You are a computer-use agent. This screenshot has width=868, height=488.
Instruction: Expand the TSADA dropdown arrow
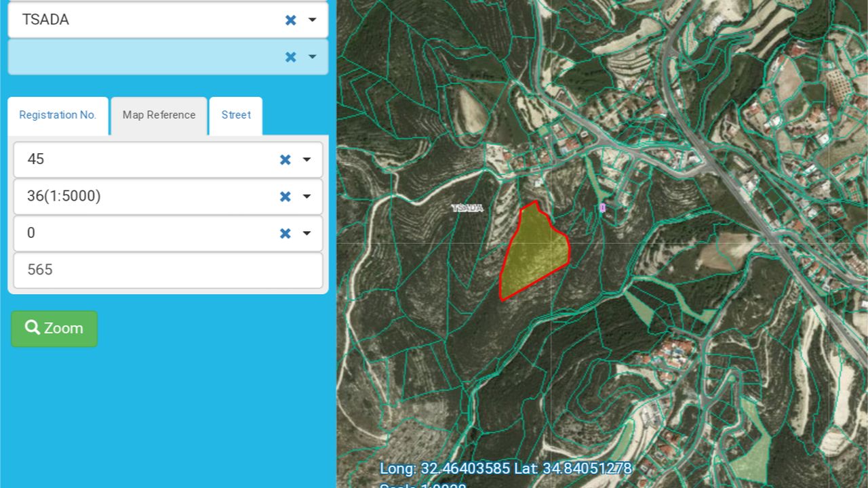[312, 20]
